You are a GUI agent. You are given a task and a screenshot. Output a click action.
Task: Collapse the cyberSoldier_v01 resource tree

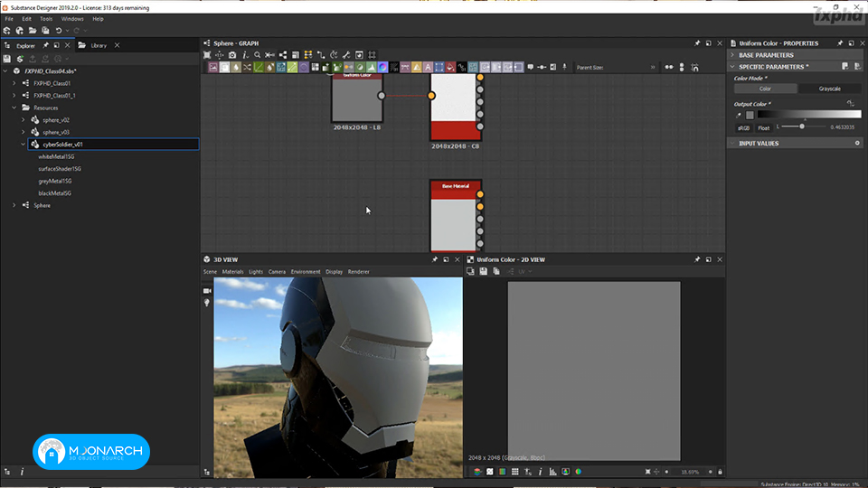point(24,145)
